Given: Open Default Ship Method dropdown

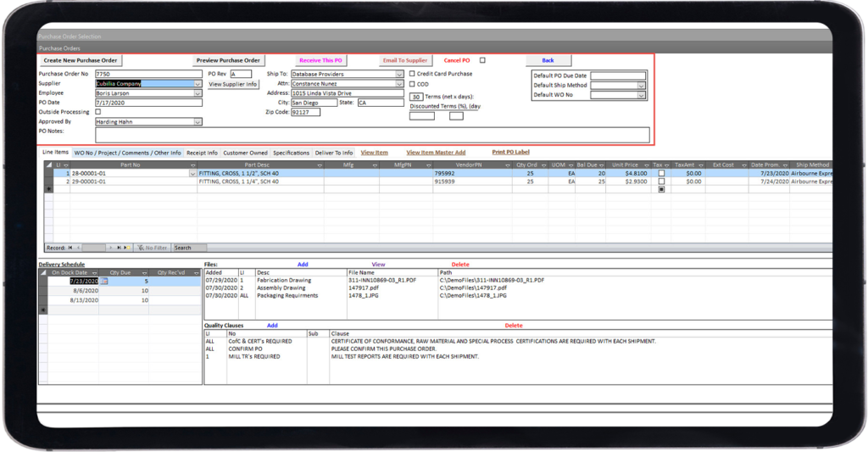Looking at the screenshot, I should click(641, 86).
